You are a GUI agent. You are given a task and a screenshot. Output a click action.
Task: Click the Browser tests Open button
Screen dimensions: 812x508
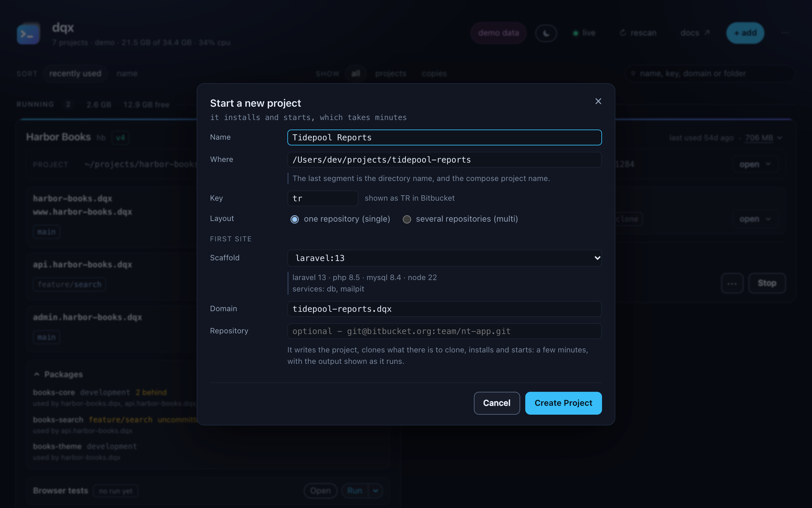click(320, 491)
